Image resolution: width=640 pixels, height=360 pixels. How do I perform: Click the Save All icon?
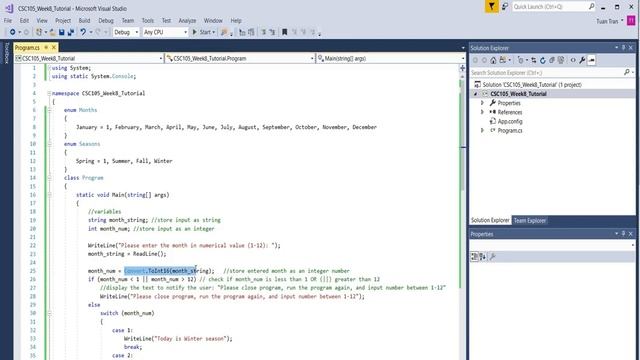click(71, 32)
